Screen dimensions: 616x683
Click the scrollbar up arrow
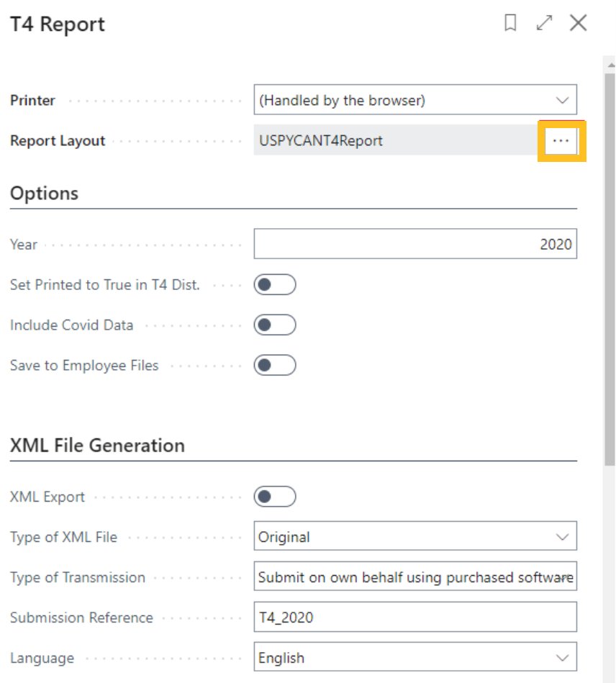tap(610, 64)
